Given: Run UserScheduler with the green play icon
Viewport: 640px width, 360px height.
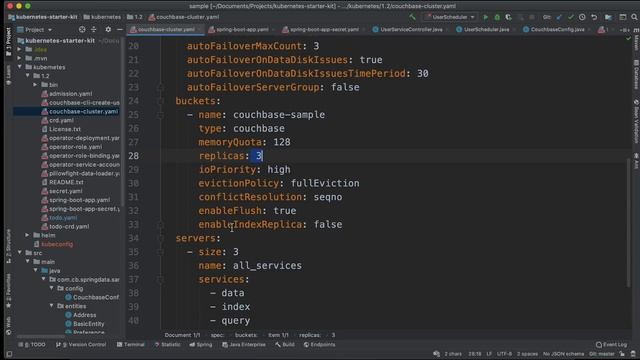Looking at the screenshot, I should coord(485,17).
